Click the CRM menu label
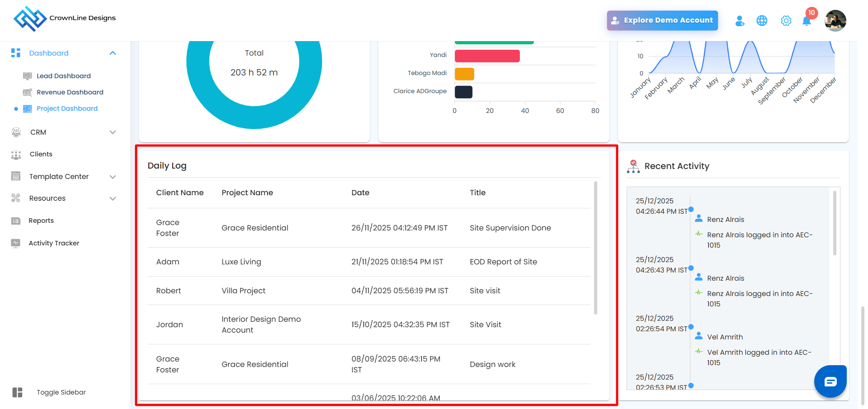 [x=38, y=132]
